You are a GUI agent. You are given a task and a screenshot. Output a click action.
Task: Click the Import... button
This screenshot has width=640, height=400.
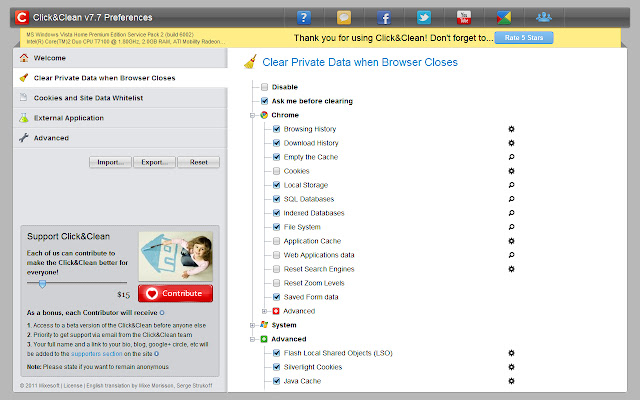click(x=110, y=162)
